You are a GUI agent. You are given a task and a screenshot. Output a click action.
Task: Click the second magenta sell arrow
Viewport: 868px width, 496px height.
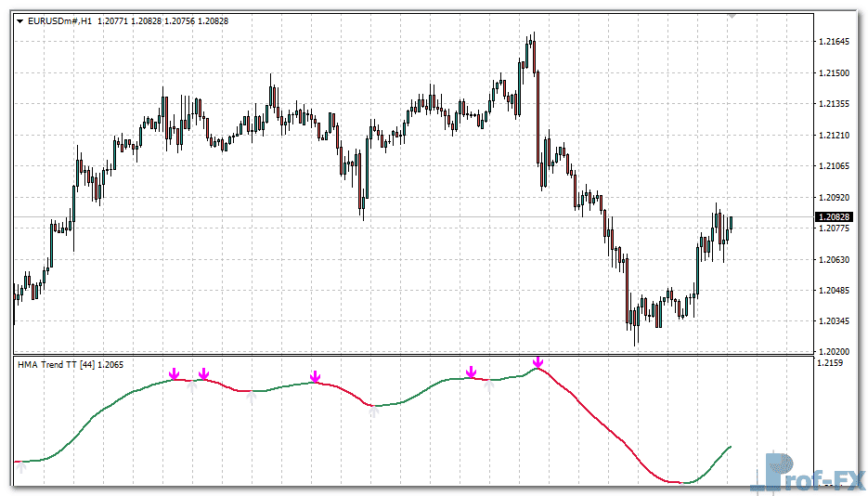click(x=203, y=374)
